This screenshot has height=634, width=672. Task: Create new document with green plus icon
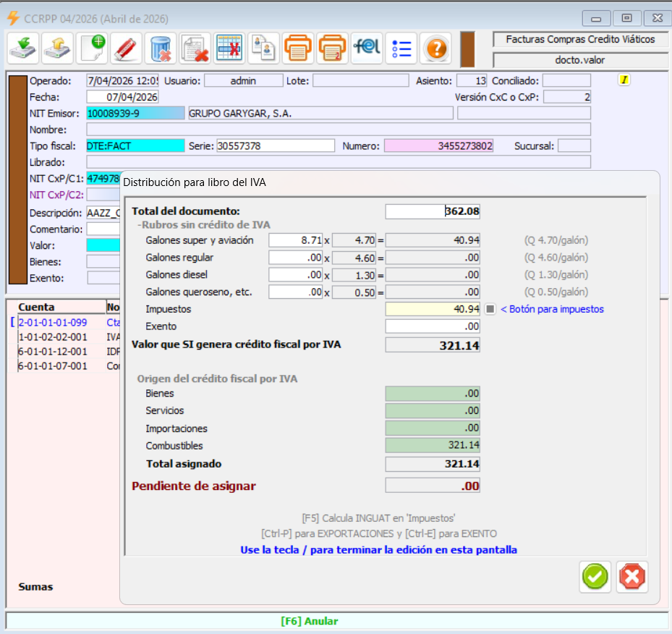pyautogui.click(x=92, y=48)
